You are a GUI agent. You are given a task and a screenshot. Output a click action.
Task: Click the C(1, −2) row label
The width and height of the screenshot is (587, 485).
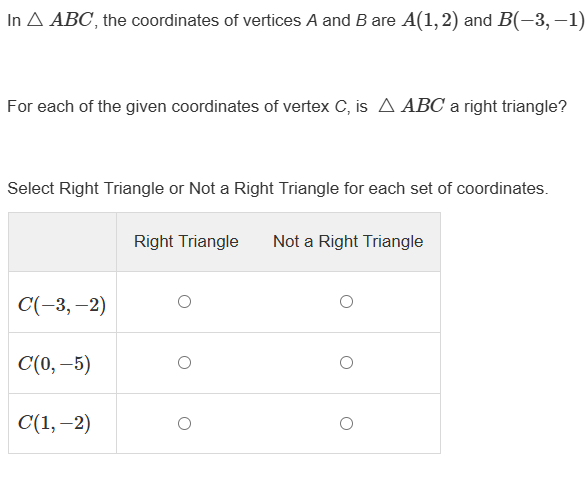(54, 424)
